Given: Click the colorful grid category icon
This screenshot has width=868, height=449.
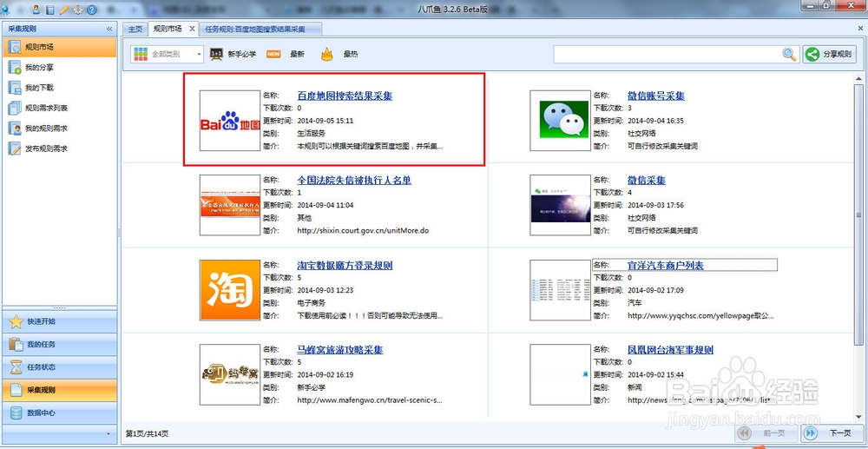Looking at the screenshot, I should tap(141, 54).
